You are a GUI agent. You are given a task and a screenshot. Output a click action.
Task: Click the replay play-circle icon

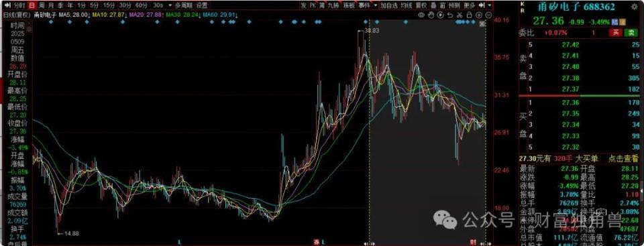[x=440, y=15]
